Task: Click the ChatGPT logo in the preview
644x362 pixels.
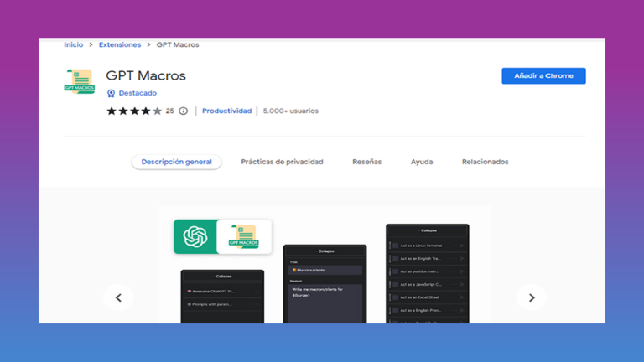Action: click(x=195, y=236)
